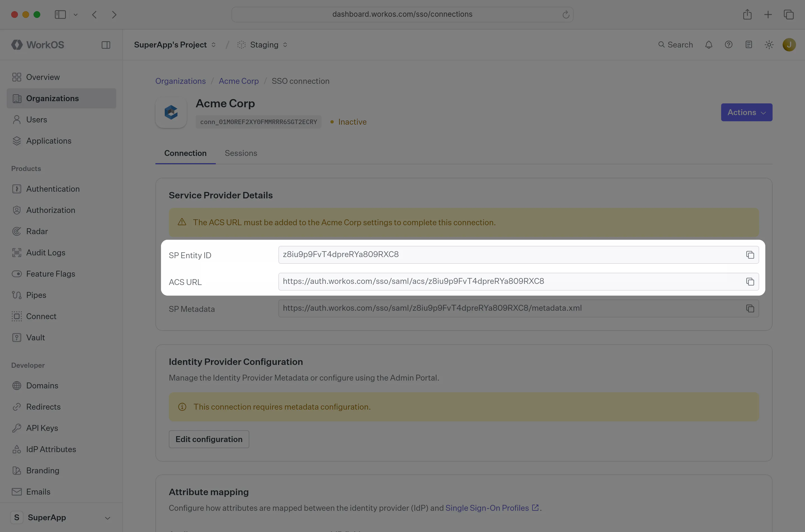This screenshot has height=532, width=805.
Task: Open Safari sidebar options chevron
Action: pos(76,15)
